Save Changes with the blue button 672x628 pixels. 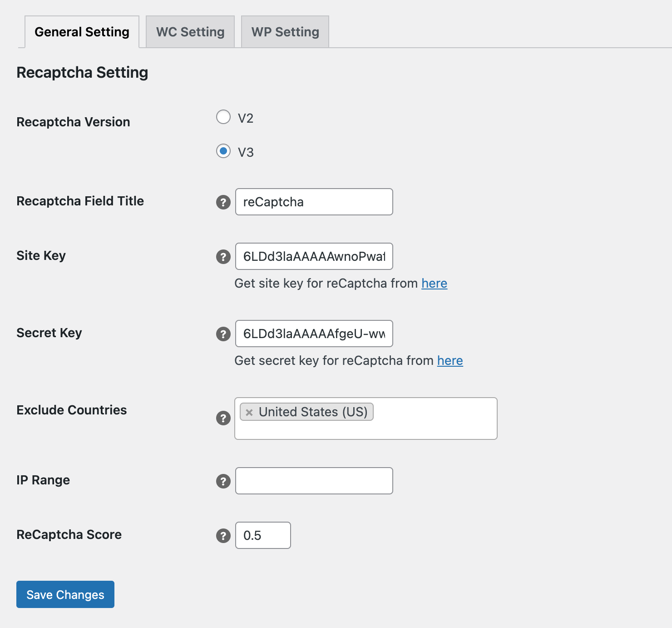coord(65,594)
